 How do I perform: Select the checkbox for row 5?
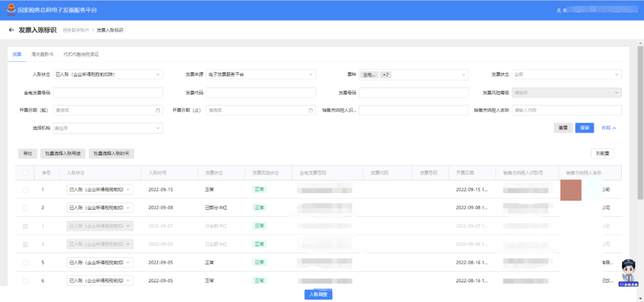pyautogui.click(x=25, y=263)
